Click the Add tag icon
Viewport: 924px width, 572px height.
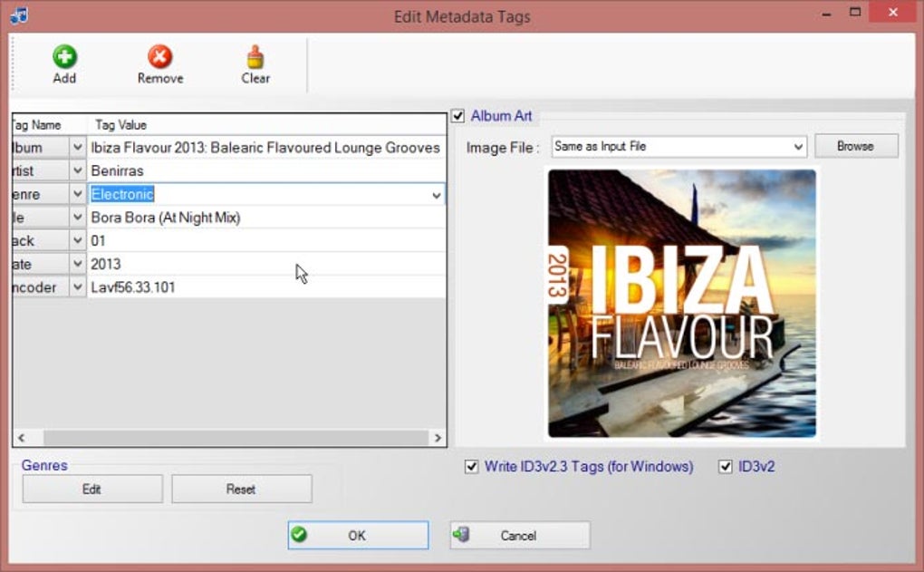click(x=64, y=57)
